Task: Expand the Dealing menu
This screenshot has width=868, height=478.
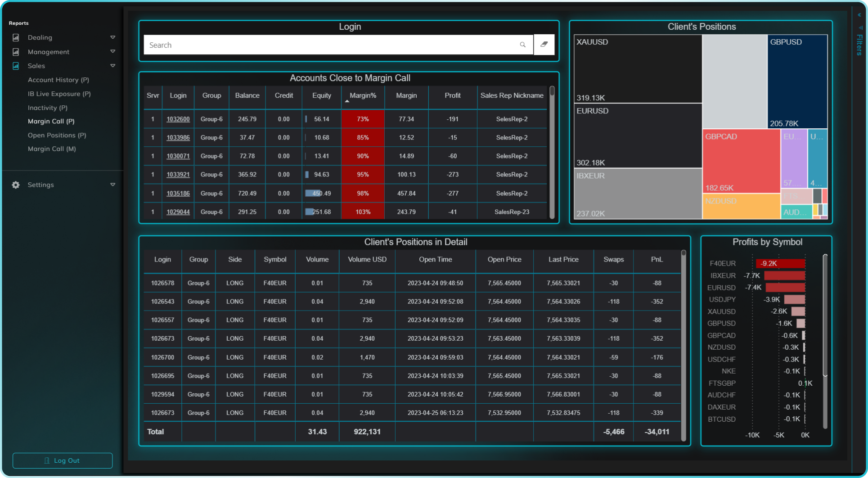Action: click(x=112, y=37)
